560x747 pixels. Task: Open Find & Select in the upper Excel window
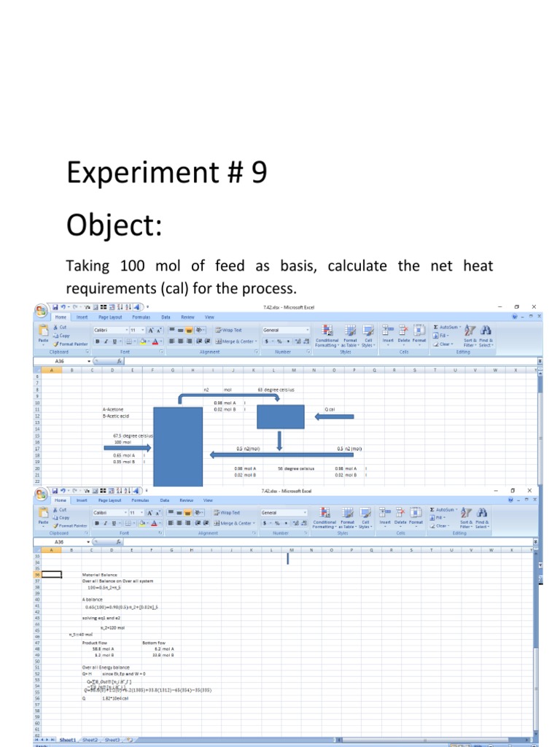click(486, 336)
